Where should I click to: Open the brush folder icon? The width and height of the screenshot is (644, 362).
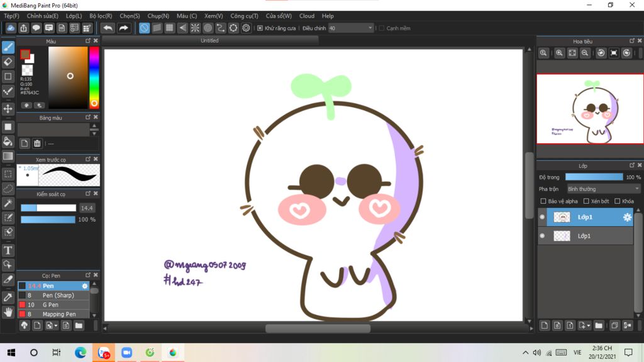click(x=79, y=326)
